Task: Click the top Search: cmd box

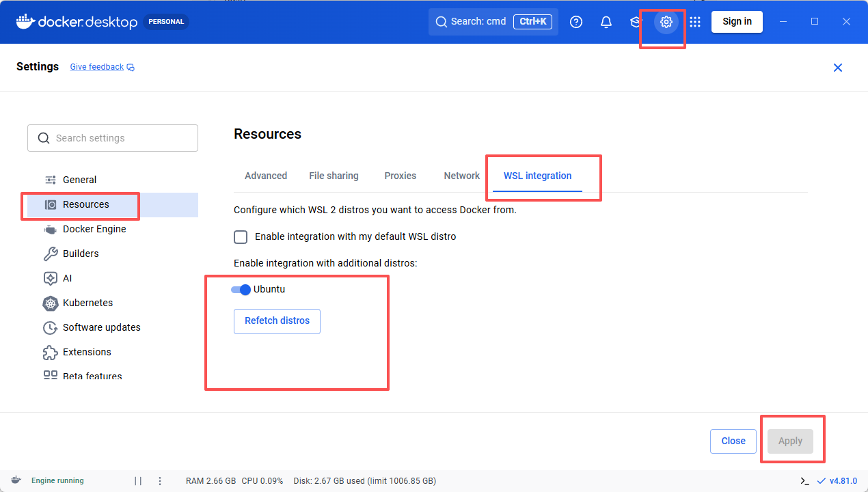Action: [x=493, y=22]
